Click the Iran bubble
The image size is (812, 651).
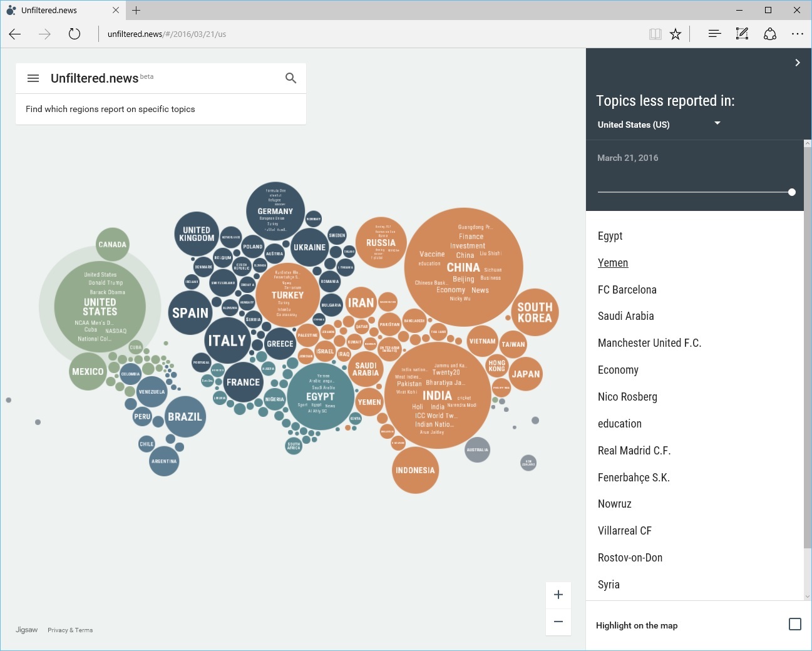pos(361,303)
